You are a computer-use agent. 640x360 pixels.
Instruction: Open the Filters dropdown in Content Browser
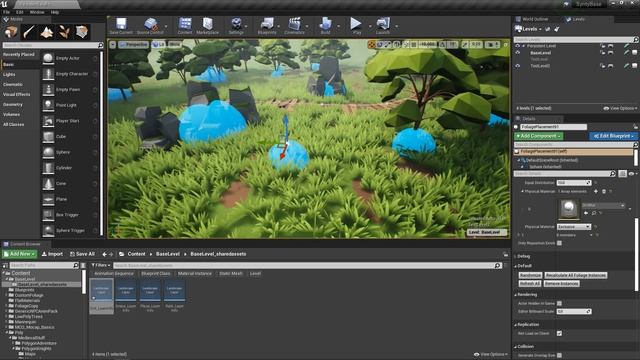pos(101,265)
